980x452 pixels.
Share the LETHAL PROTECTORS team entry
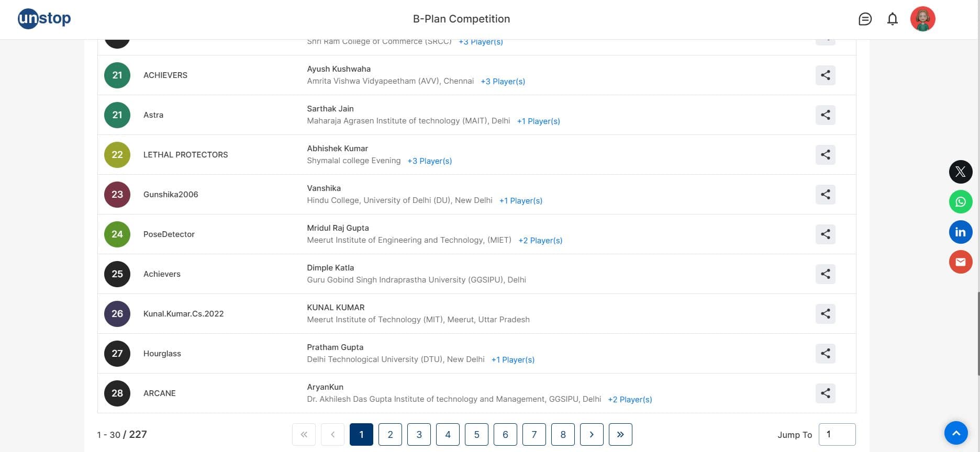pos(825,155)
